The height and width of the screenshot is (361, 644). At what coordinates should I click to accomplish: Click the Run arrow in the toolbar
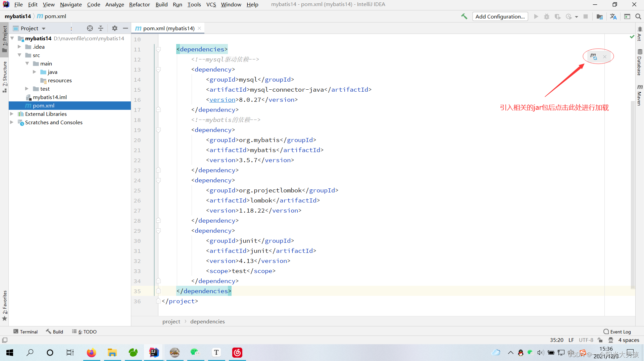(536, 16)
